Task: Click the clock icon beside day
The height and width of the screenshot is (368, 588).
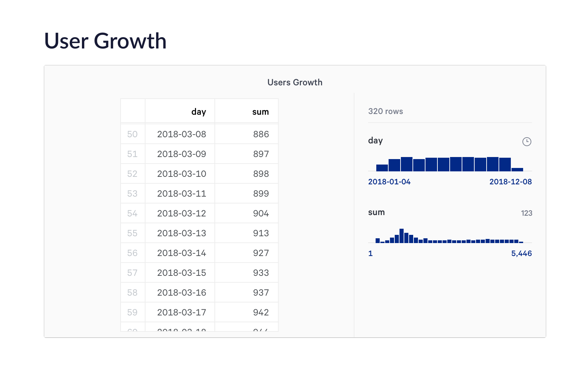Action: pyautogui.click(x=527, y=142)
